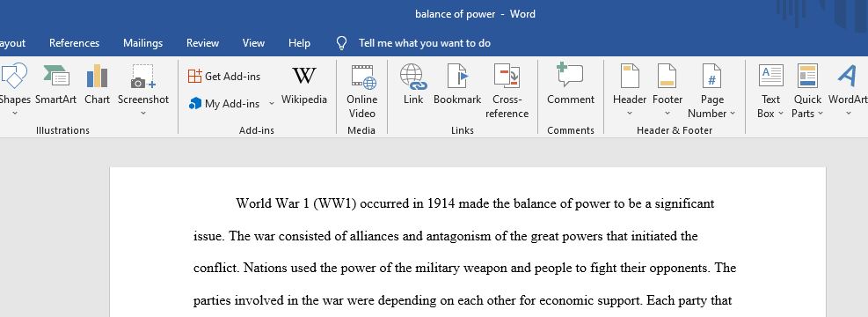Insert a Link

pos(413,85)
